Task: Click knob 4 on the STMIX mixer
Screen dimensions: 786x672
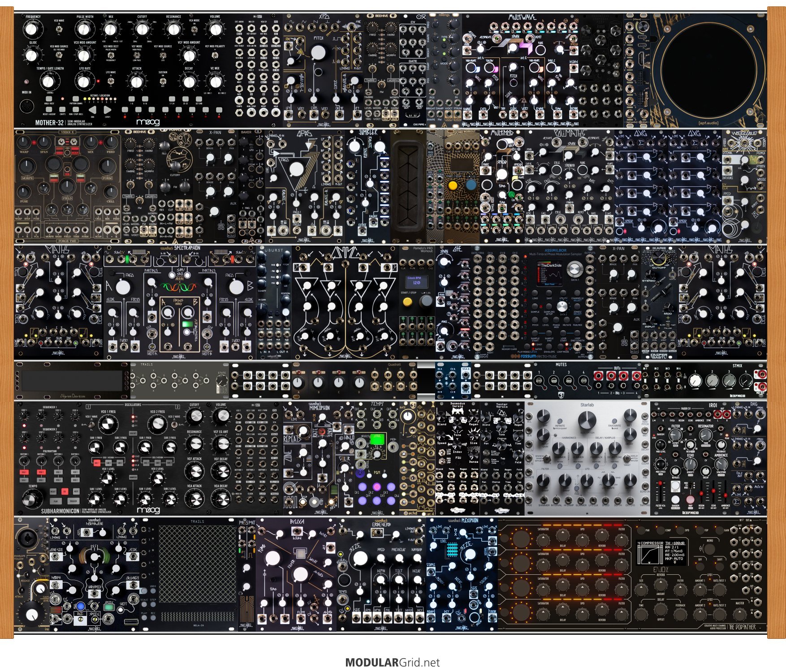Action: 746,381
